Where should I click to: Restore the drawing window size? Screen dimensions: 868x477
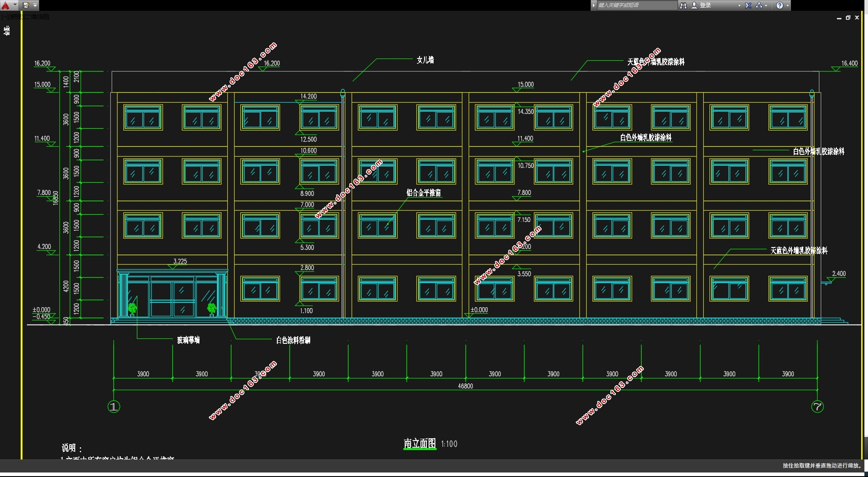[848, 18]
